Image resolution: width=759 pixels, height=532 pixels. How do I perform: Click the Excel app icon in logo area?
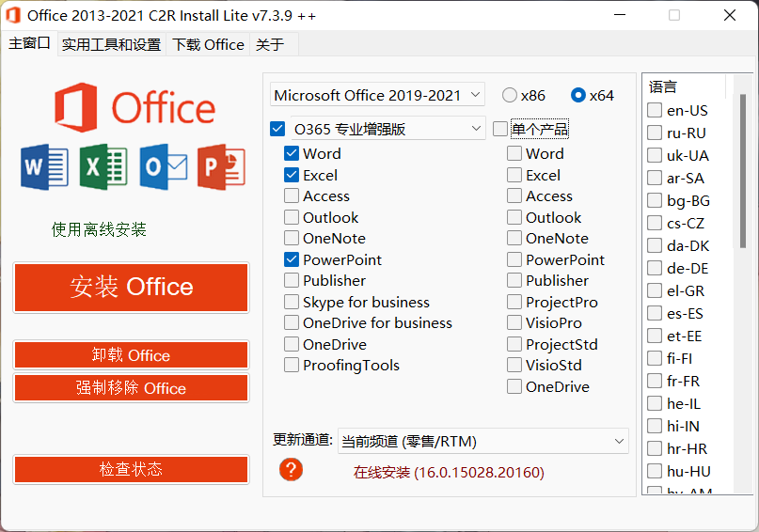tap(103, 167)
